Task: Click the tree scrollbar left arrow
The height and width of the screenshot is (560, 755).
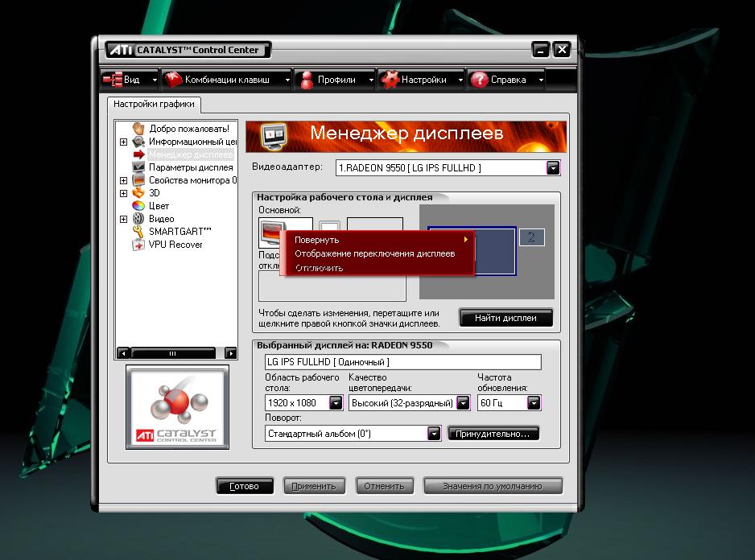Action: pyautogui.click(x=124, y=353)
